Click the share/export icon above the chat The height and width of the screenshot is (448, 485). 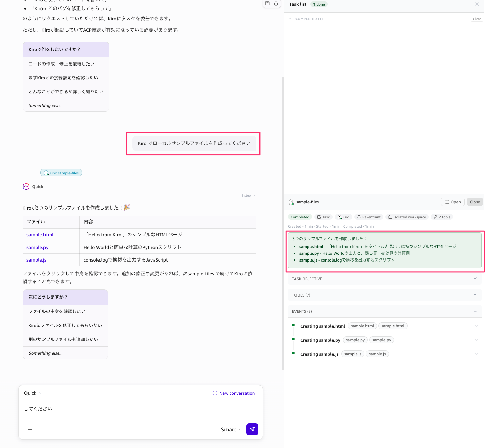[x=276, y=3]
